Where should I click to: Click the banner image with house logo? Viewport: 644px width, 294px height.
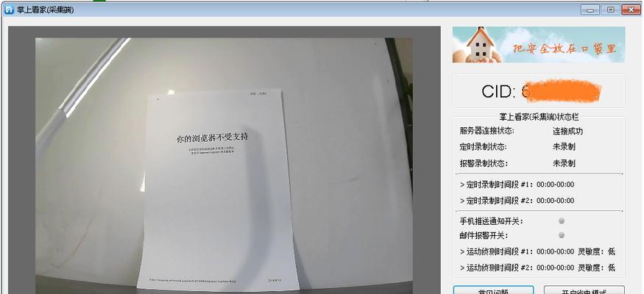(539, 45)
